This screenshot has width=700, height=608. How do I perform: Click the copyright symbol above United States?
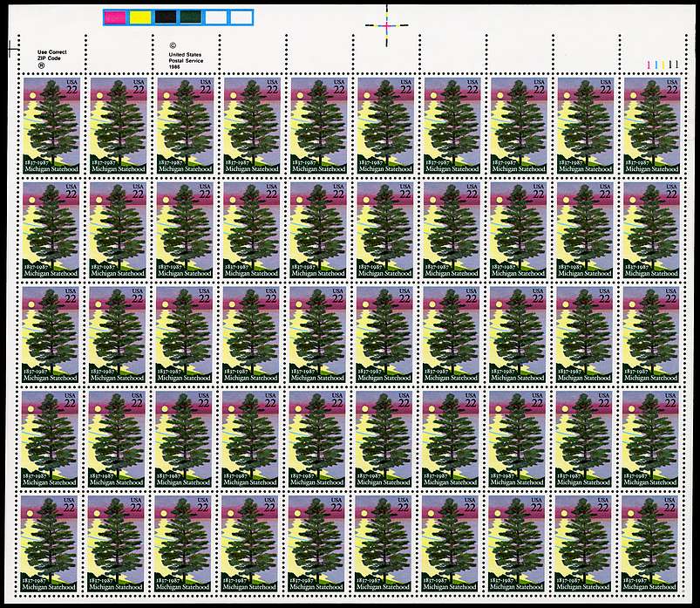pos(173,44)
